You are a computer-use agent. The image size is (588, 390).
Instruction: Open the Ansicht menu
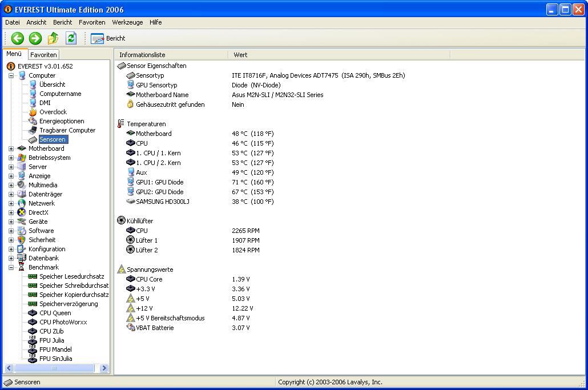37,22
